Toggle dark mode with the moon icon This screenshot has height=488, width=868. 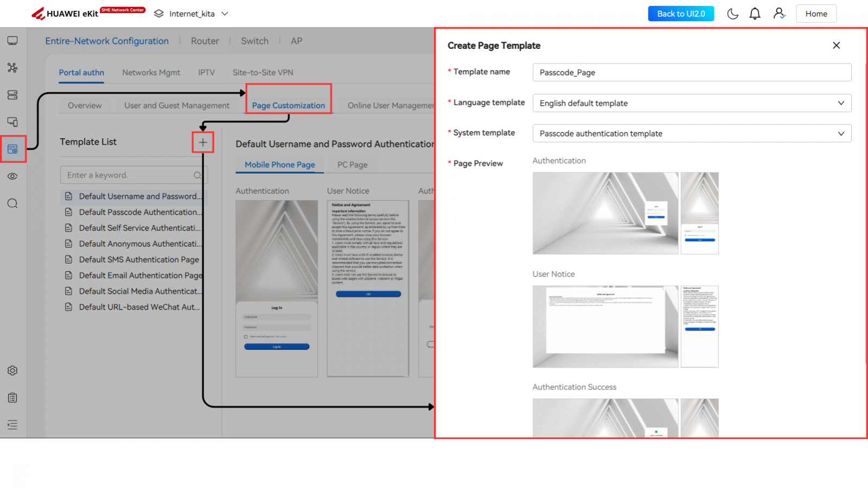[732, 14]
